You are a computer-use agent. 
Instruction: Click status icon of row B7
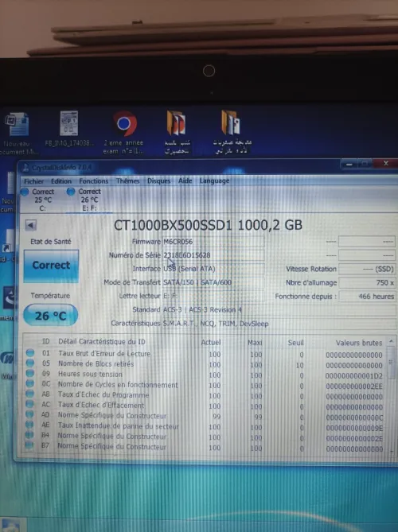point(29,445)
